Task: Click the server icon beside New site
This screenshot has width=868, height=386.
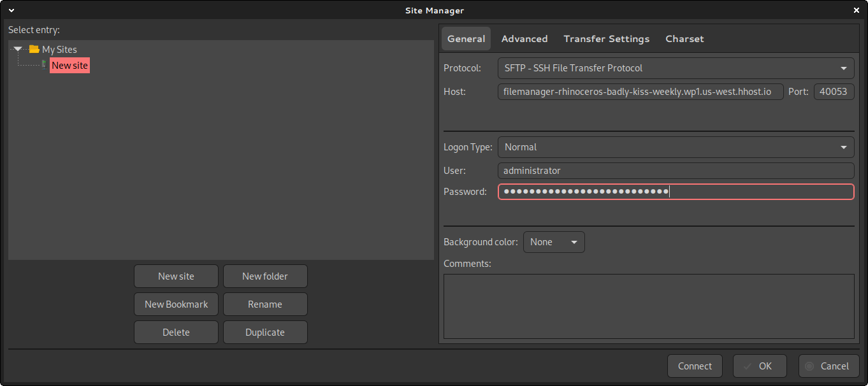Action: (x=44, y=64)
